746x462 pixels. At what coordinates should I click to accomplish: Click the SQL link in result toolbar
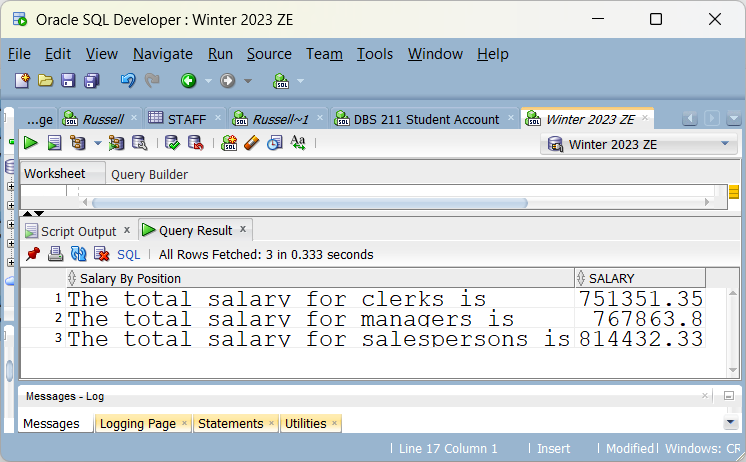click(x=128, y=255)
